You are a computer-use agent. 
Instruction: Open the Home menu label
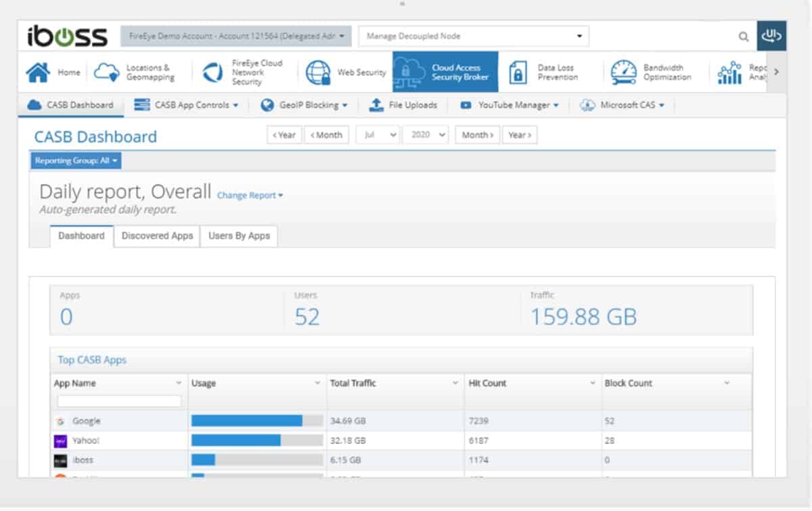pos(69,72)
